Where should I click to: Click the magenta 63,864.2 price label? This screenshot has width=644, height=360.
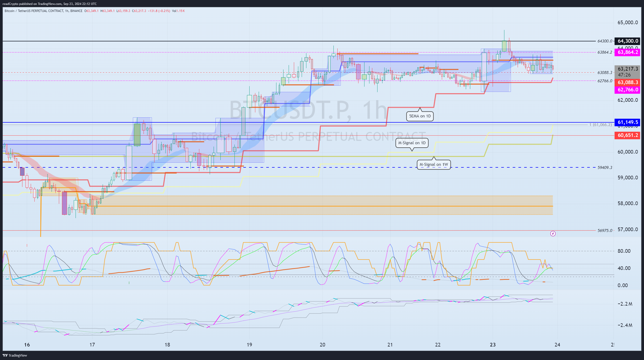(x=628, y=52)
